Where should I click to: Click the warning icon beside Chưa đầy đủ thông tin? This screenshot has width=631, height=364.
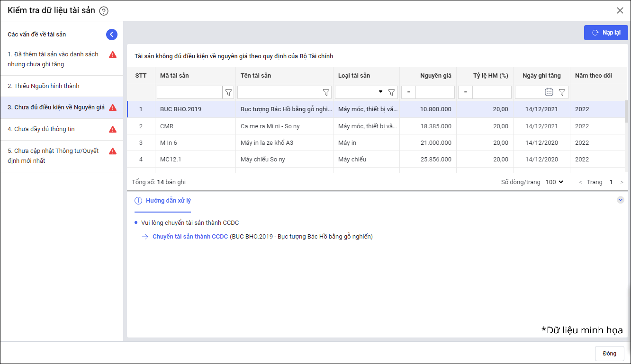[x=113, y=129]
